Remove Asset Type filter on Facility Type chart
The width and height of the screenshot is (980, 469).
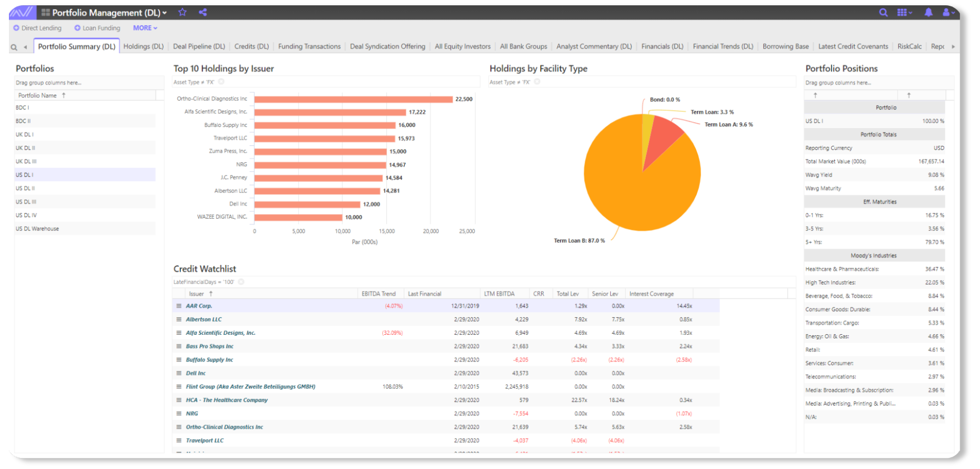pos(537,82)
